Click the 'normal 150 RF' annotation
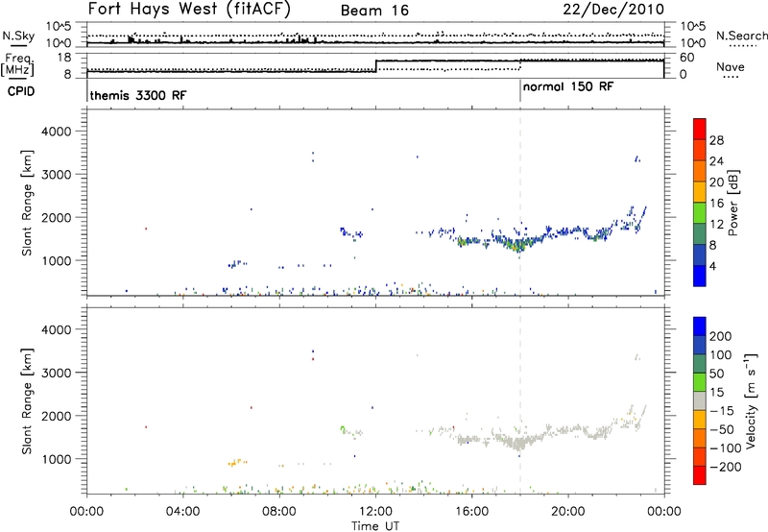Image resolution: width=768 pixels, height=532 pixels. (x=568, y=86)
